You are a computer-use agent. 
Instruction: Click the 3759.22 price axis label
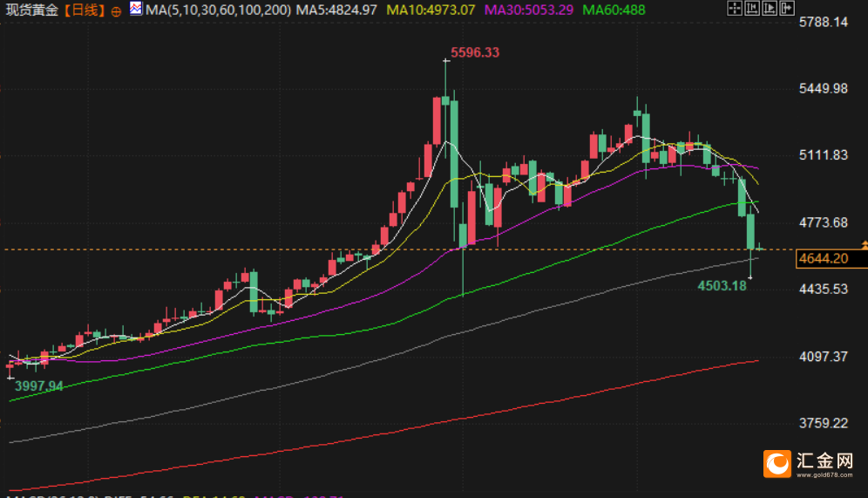pos(824,423)
